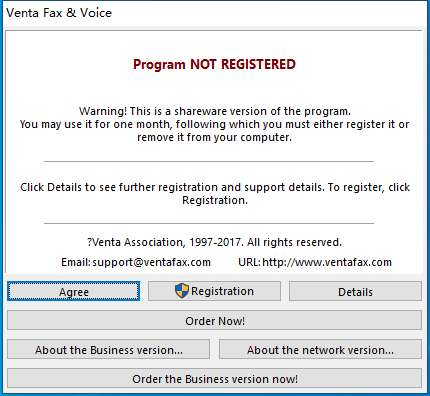Open About the network version info

(320, 349)
